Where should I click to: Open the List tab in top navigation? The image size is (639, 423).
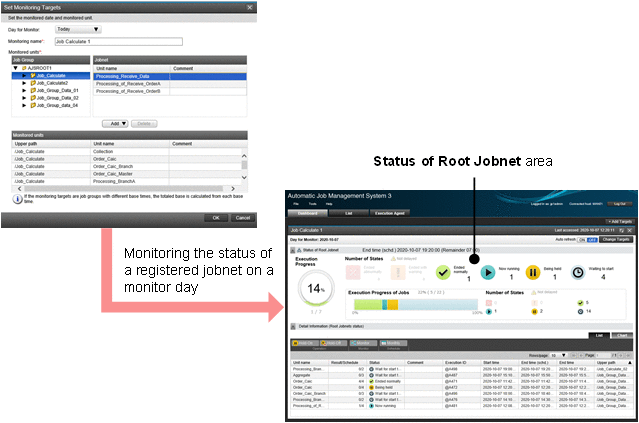pyautogui.click(x=348, y=213)
